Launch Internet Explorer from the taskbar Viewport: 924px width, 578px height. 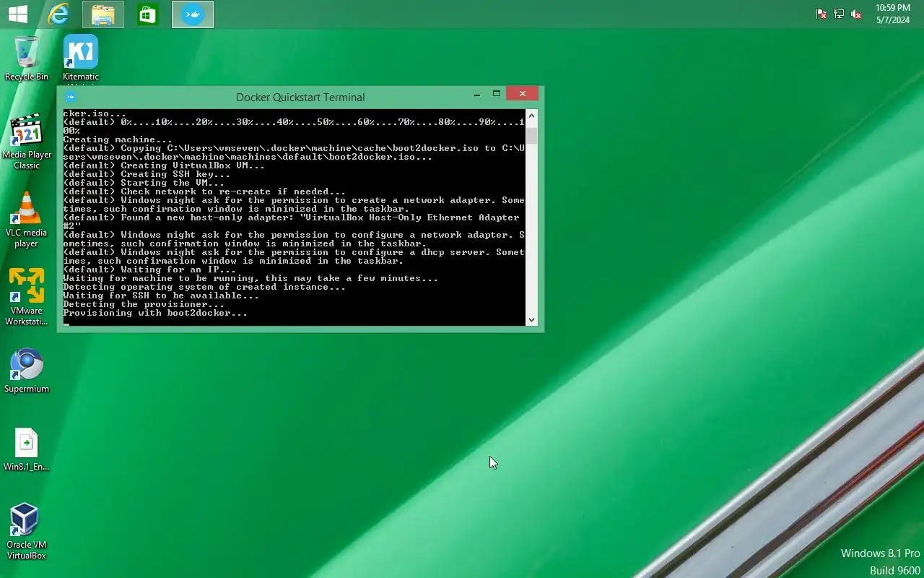click(58, 14)
